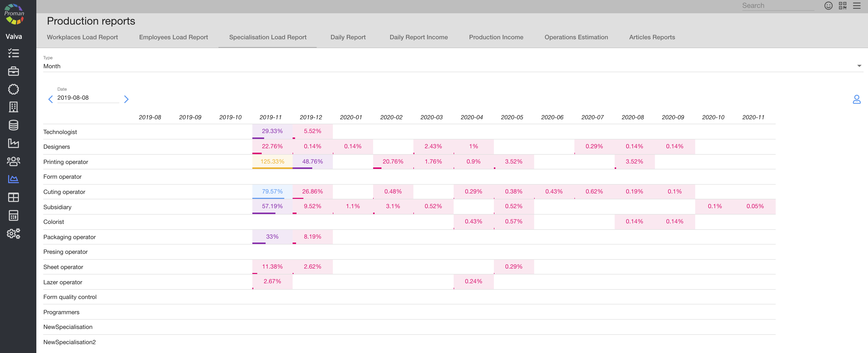
Task: Click the factory production sidebar icon
Action: (x=14, y=143)
